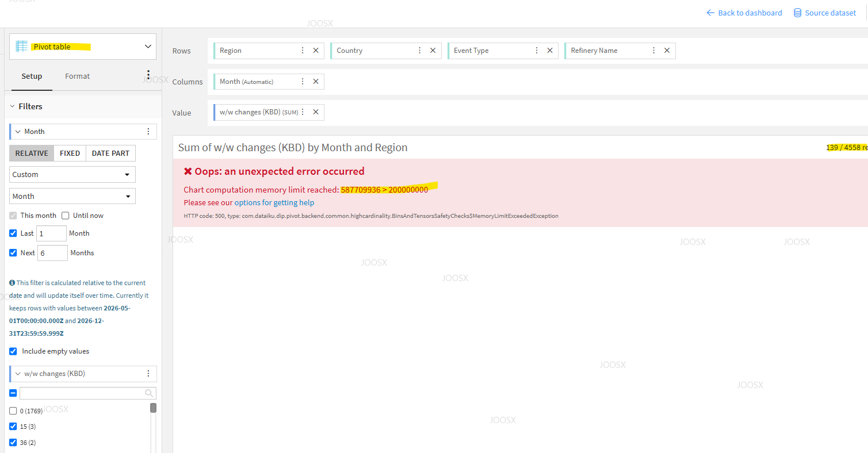Toggle Include empty values checkbox
The width and height of the screenshot is (868, 453).
click(13, 351)
